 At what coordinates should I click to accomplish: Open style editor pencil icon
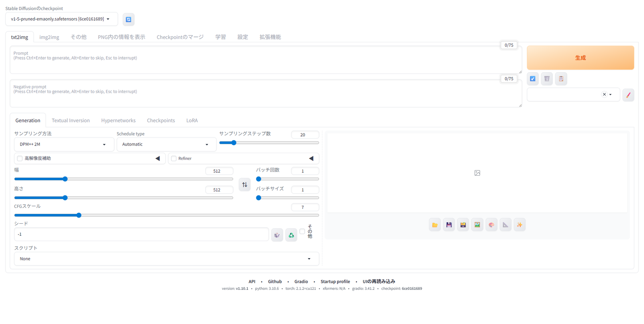628,95
